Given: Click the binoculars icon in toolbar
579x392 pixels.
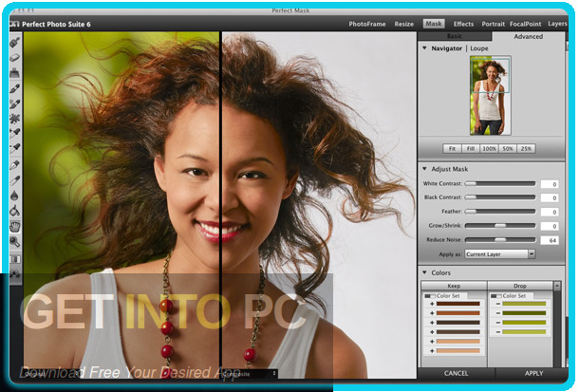Looking at the screenshot, I should click(15, 274).
